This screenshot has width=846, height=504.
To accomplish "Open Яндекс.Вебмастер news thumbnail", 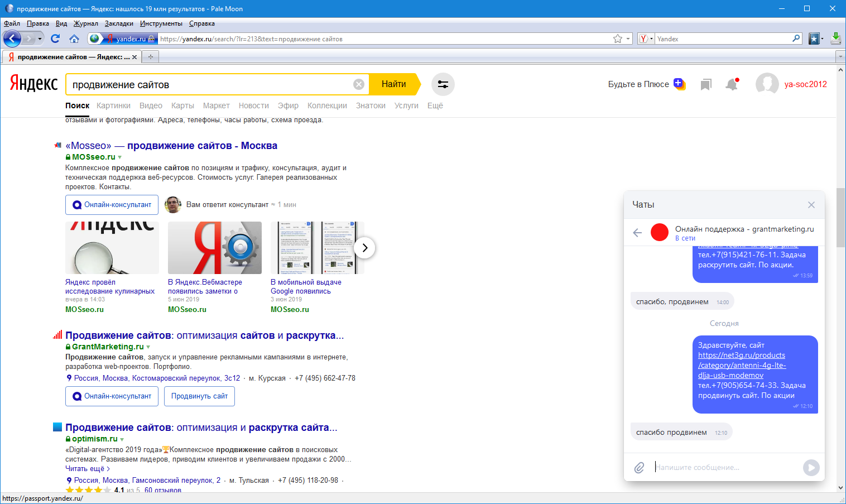I will tap(215, 248).
